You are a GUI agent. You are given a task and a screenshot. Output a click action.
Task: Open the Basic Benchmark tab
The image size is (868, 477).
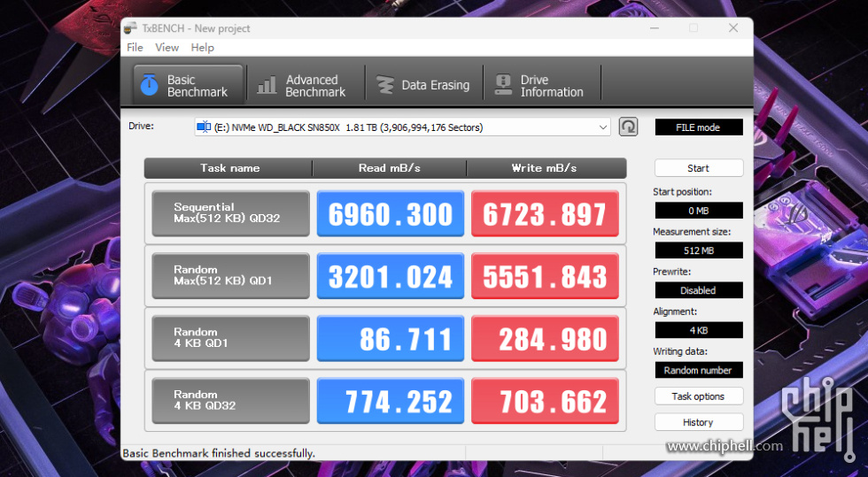click(x=188, y=85)
